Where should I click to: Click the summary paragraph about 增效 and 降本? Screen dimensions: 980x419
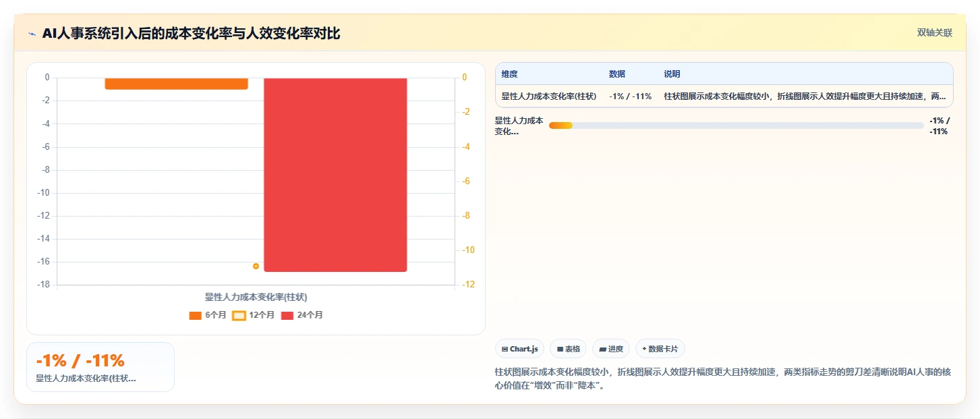coord(722,379)
